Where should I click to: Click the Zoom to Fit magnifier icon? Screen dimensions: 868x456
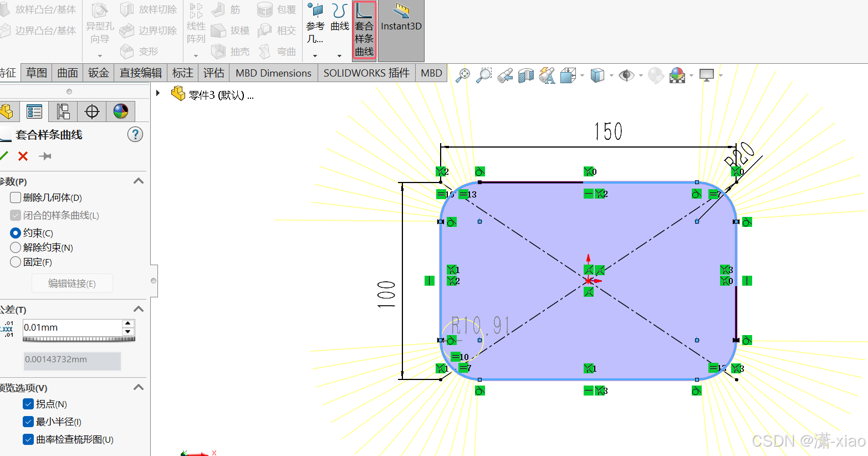click(463, 75)
